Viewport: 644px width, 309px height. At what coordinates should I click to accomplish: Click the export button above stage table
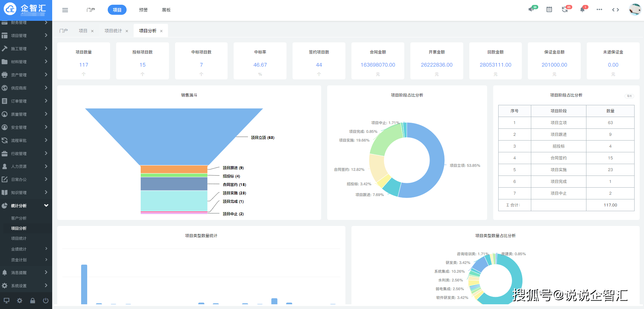point(629,96)
